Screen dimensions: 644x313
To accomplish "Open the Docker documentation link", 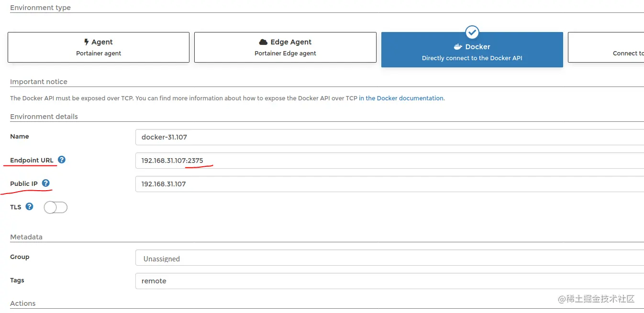I will click(x=401, y=98).
